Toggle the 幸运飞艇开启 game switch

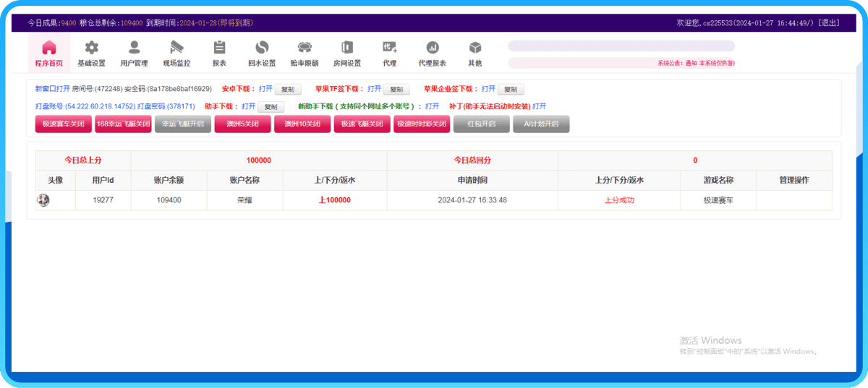tap(183, 124)
